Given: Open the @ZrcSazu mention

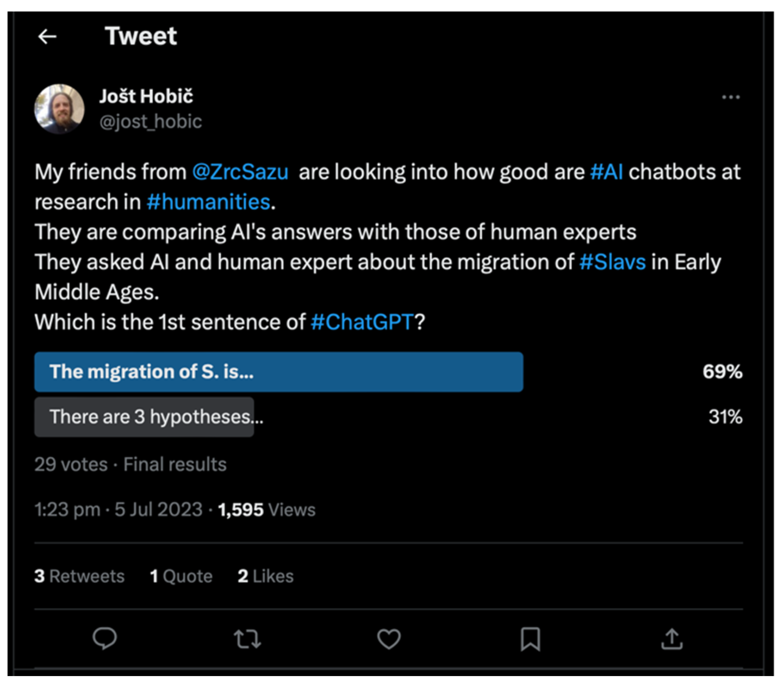Looking at the screenshot, I should 240,172.
